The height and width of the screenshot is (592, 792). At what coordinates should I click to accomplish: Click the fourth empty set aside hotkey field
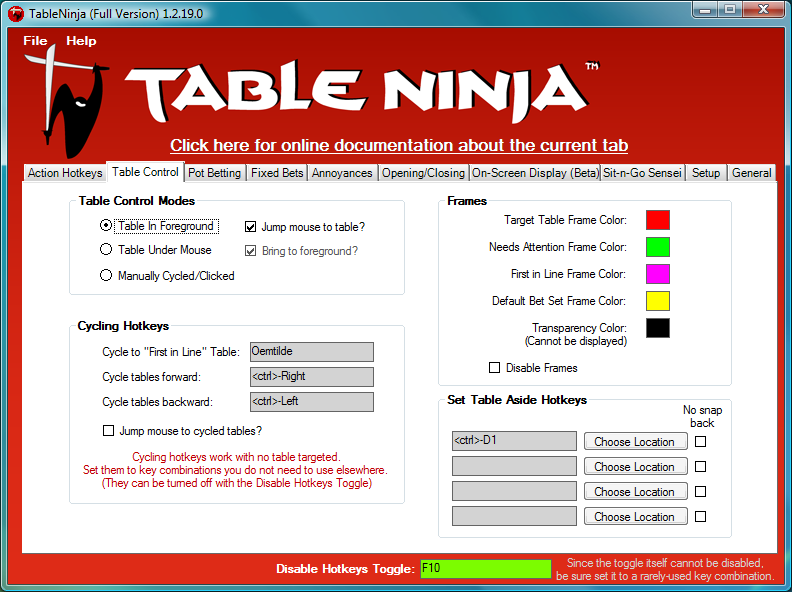pyautogui.click(x=514, y=516)
